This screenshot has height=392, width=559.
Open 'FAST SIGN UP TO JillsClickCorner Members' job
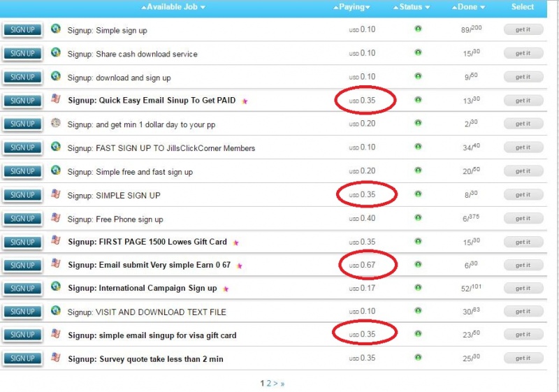[161, 148]
